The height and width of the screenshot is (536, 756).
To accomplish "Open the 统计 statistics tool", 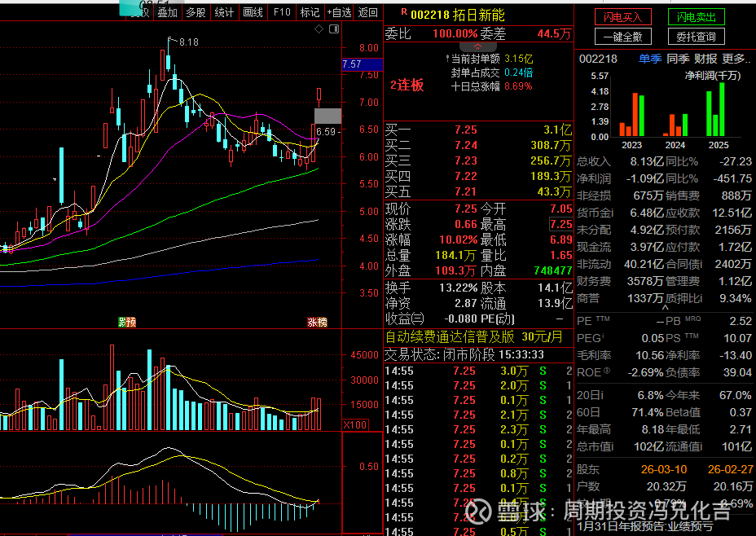I will (224, 12).
